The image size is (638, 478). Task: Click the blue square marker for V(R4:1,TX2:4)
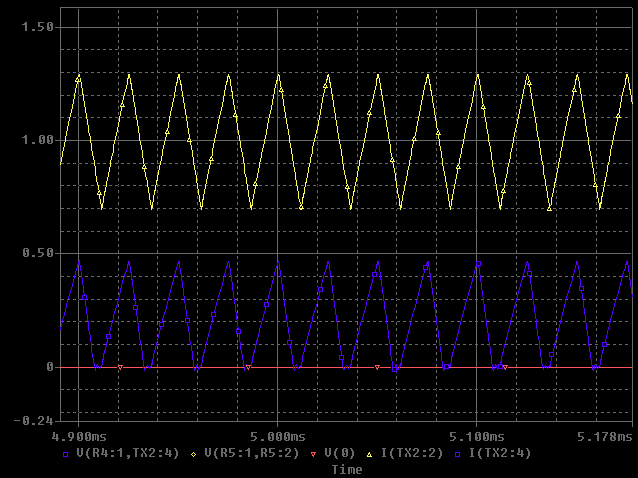(x=66, y=454)
